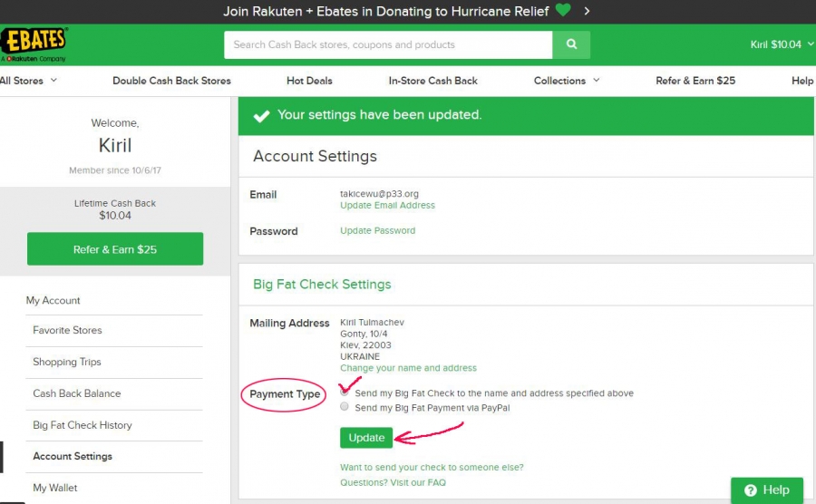
Task: Open the Hot Deals menu item
Action: 309,81
